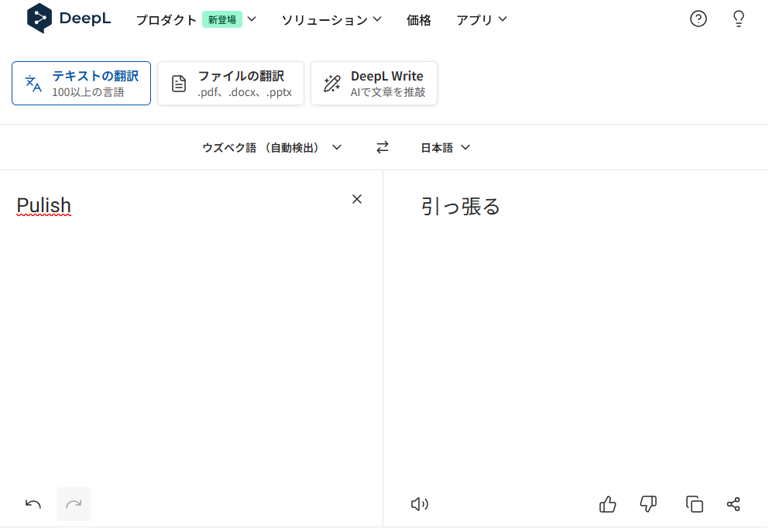The image size is (769, 532).
Task: Open the help question mark icon
Action: point(698,19)
